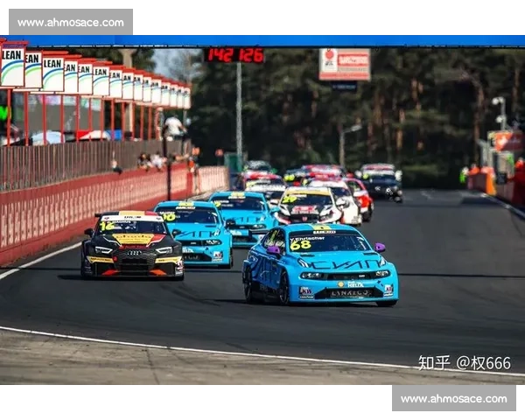Click the first LEAN banner on the left

(x=12, y=67)
